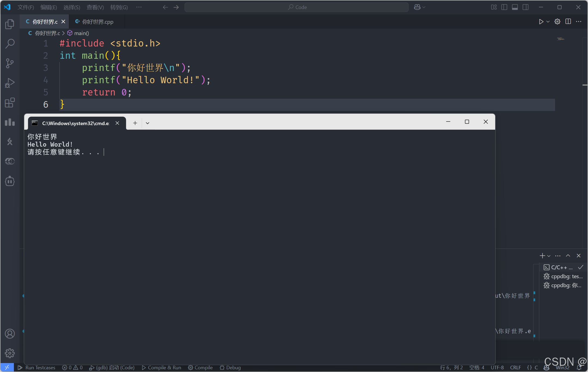Expand new terminal launch profile dropdown

[549, 256]
